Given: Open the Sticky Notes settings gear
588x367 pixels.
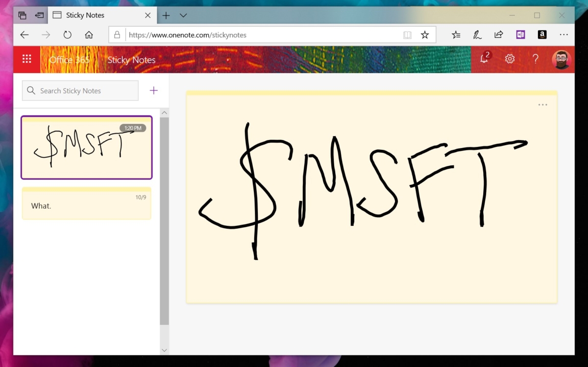Looking at the screenshot, I should 510,59.
